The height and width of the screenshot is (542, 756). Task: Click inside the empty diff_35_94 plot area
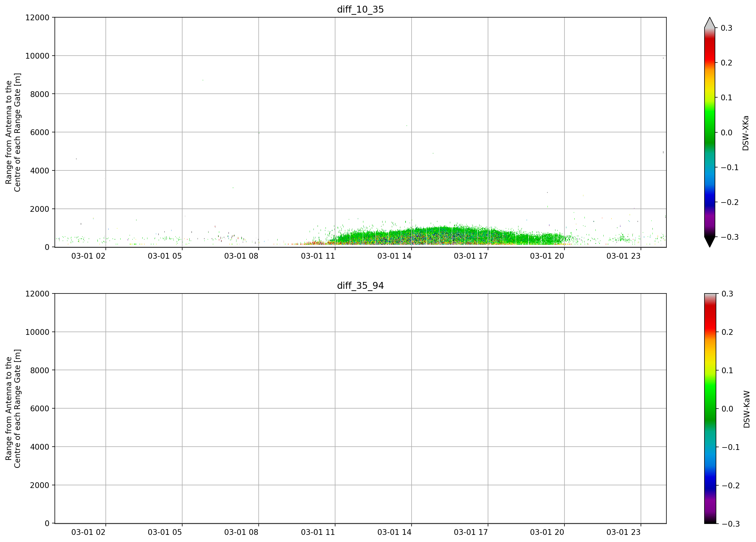pos(360,409)
